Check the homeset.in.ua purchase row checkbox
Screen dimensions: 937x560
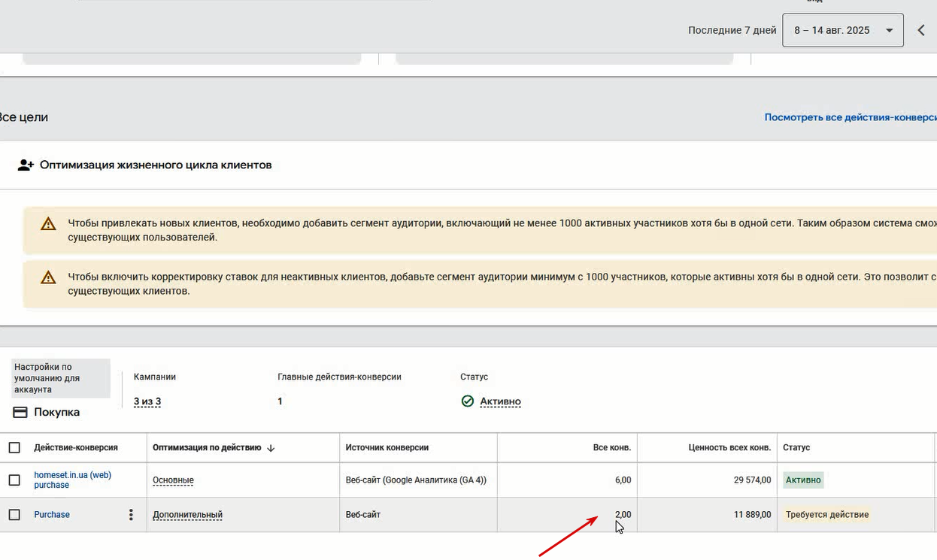14,480
